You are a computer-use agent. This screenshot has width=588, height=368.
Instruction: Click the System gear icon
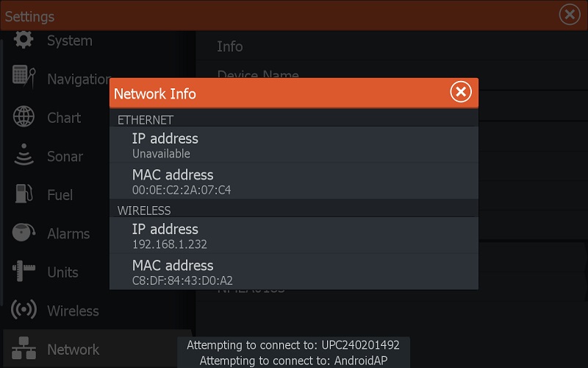click(x=24, y=40)
